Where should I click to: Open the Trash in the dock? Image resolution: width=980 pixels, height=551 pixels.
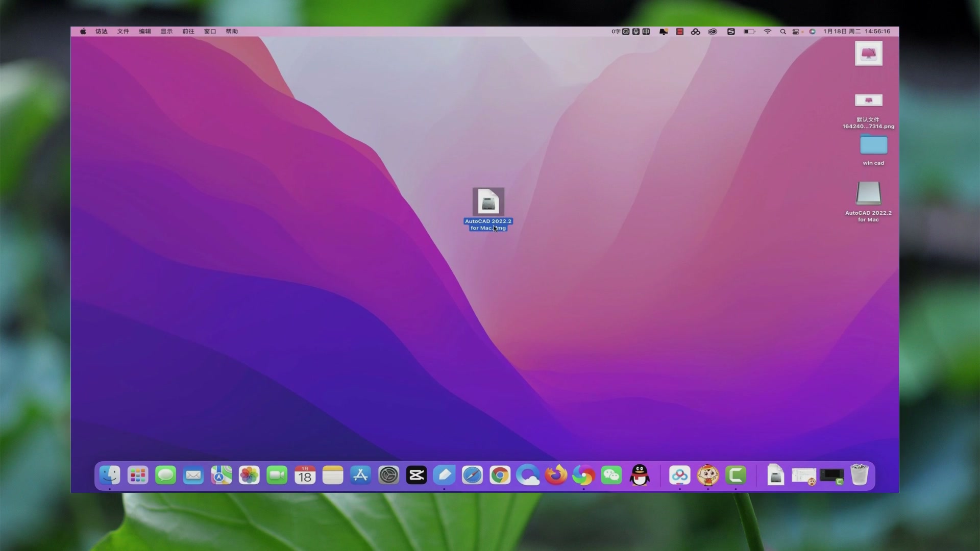coord(860,475)
